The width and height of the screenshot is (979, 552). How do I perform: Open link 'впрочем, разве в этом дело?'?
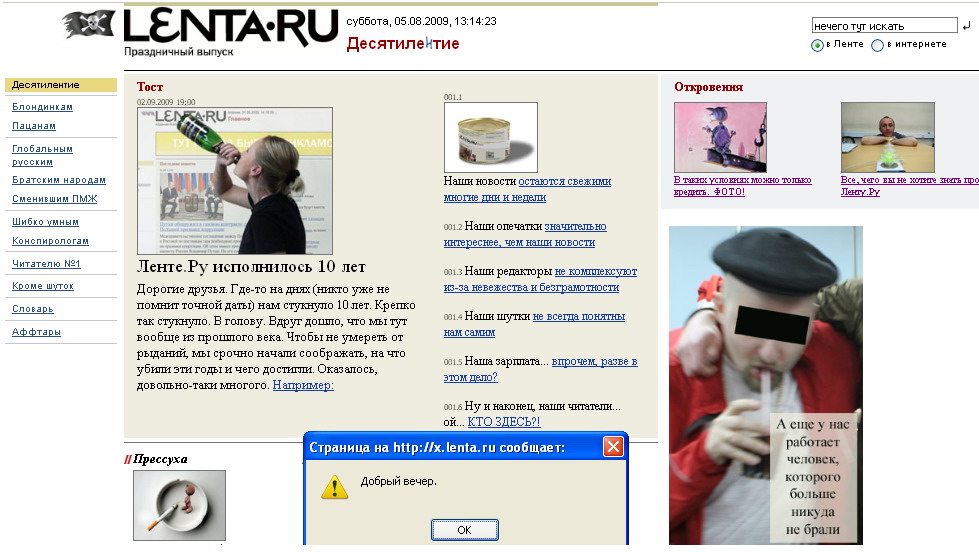tap(541, 369)
